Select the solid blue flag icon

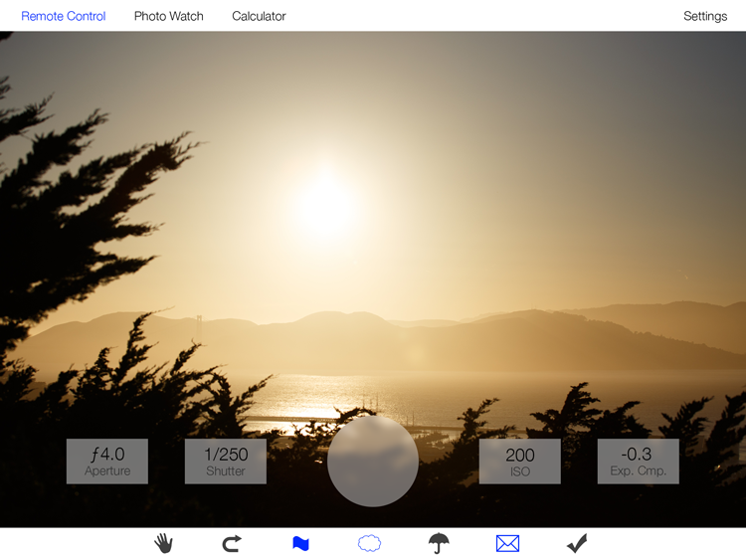[x=300, y=543]
